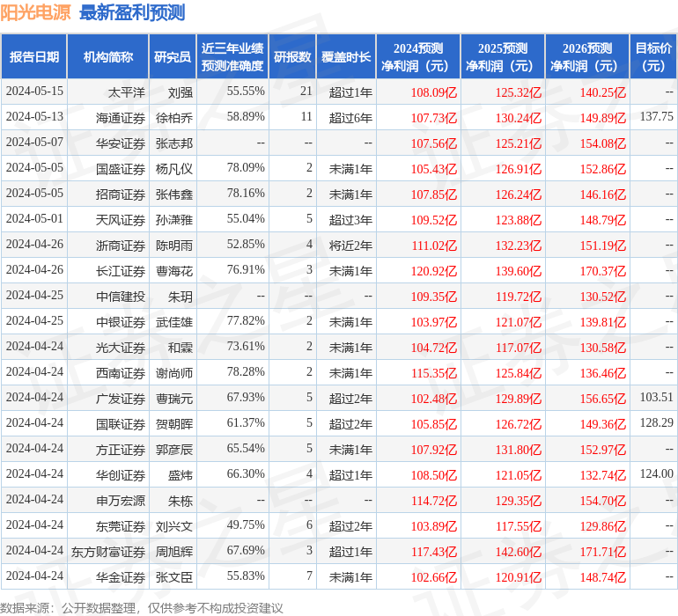Screen dimensions: 678x616
Task: Click the 数据来源 disclaimer footer text
Action: pyautogui.click(x=142, y=608)
